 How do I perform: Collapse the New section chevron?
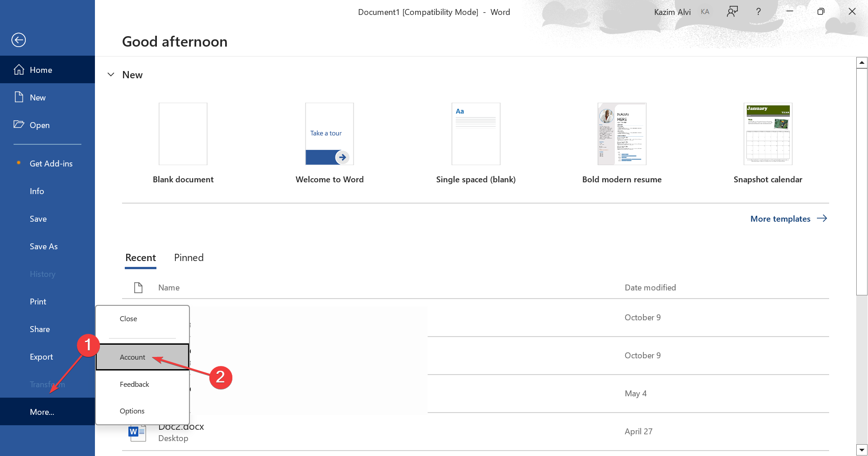(111, 75)
